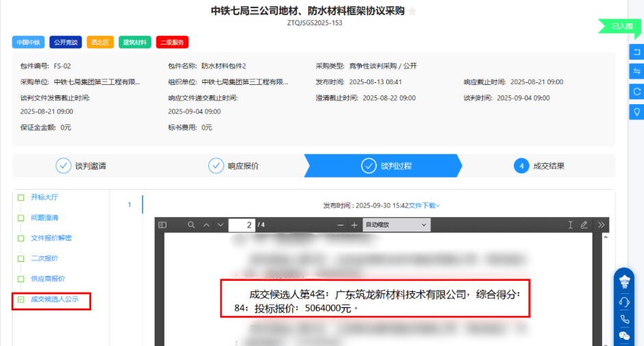The height and width of the screenshot is (346, 644).
Task: Activate the PDF draw pencil tool
Action: point(584,225)
